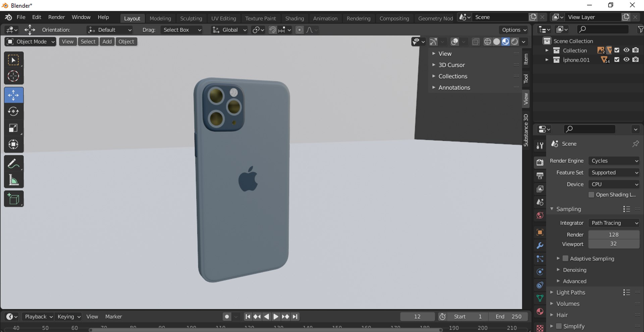
Task: Expand the Light Paths panel
Action: pyautogui.click(x=571, y=292)
